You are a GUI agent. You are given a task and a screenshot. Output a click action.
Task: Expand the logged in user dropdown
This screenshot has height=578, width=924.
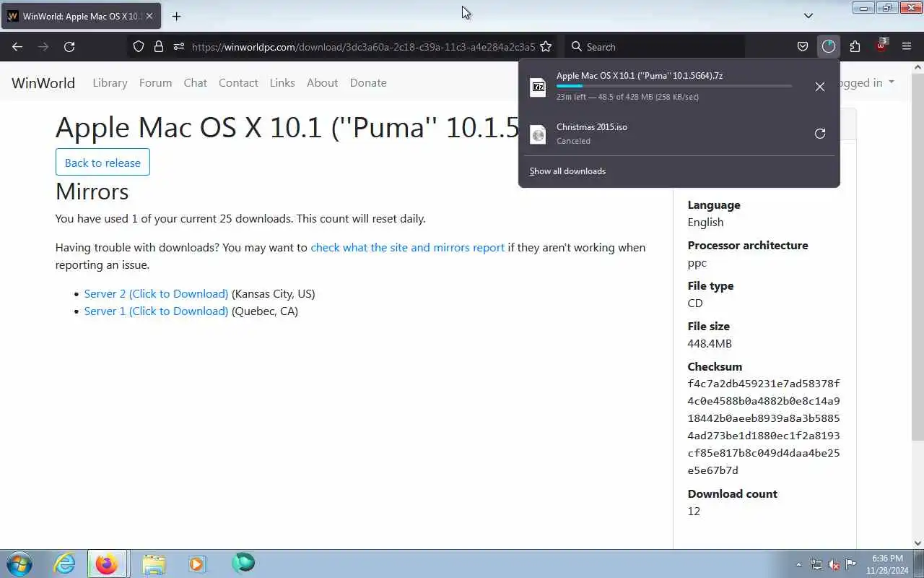tap(867, 82)
